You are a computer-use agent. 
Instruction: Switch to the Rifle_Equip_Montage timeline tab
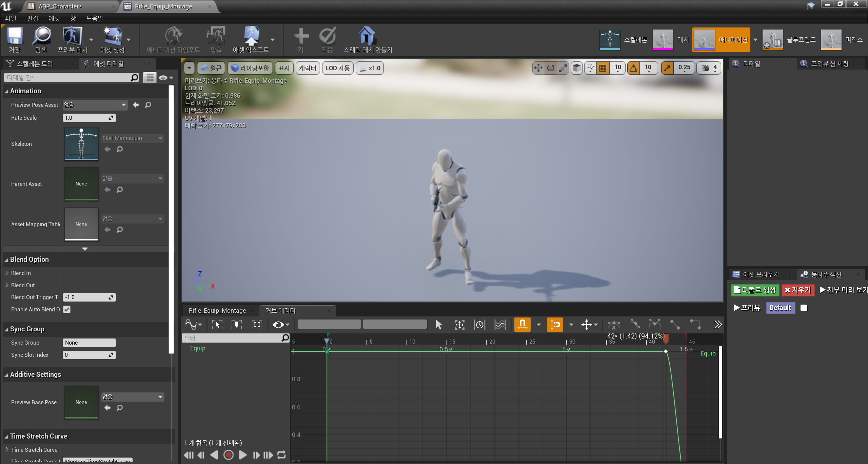(x=217, y=310)
